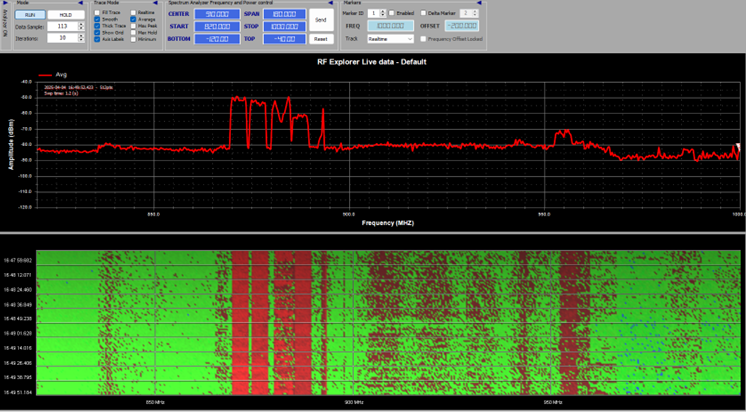Toggle the Smooth trace checkbox
This screenshot has height=412, width=746.
coord(97,19)
